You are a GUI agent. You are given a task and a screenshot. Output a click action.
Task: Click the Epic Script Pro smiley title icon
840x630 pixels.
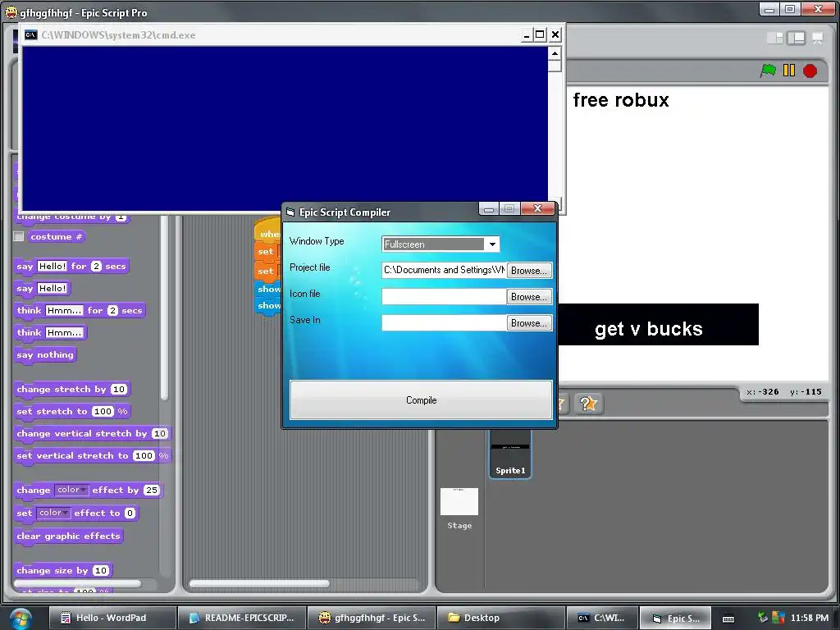pyautogui.click(x=11, y=12)
